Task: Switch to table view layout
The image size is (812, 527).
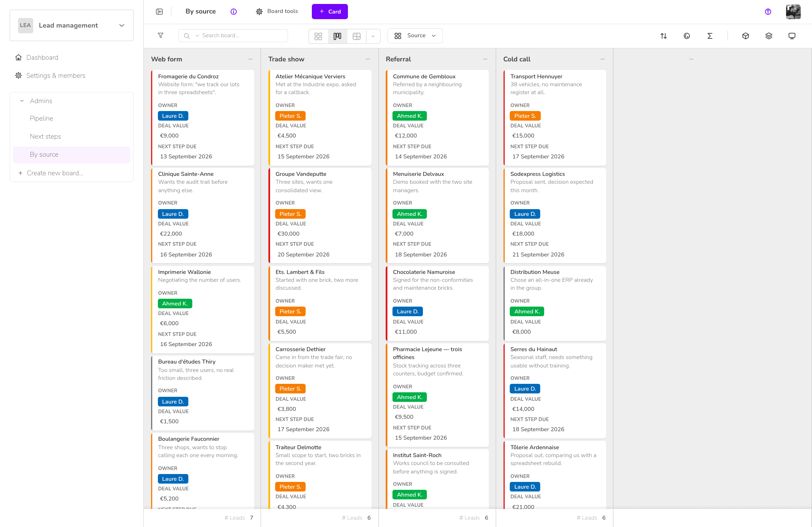Action: coord(357,36)
